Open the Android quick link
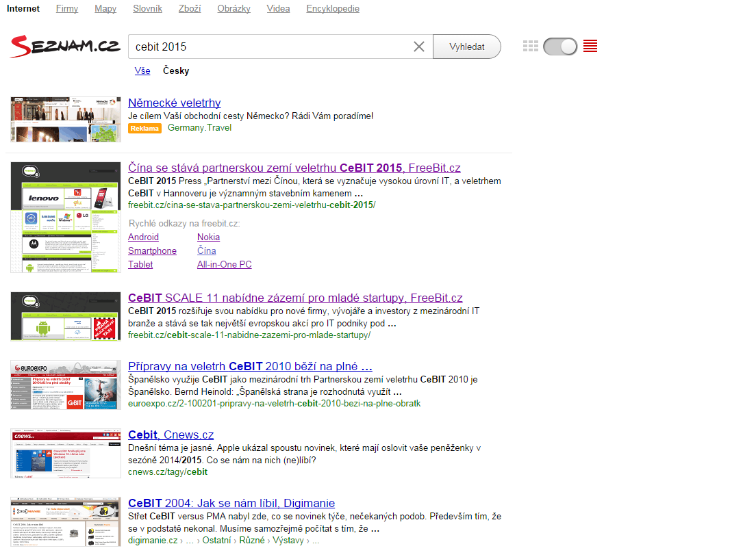Image resolution: width=756 pixels, height=557 pixels. point(143,237)
